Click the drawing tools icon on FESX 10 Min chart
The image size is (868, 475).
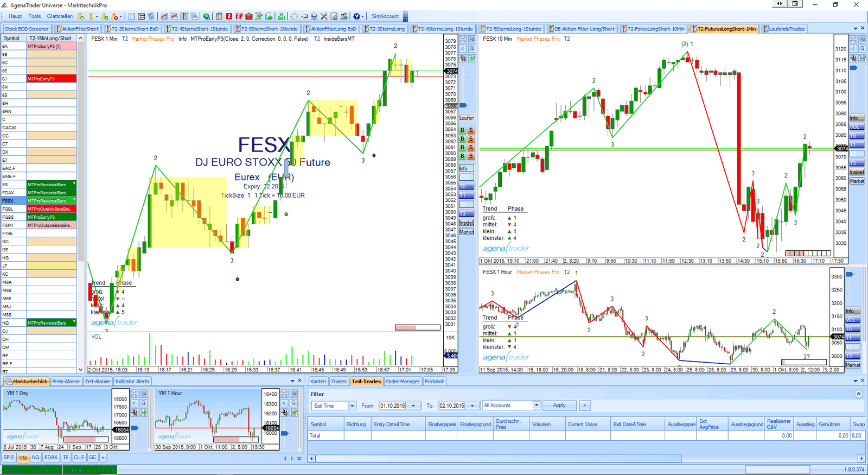tap(853, 58)
